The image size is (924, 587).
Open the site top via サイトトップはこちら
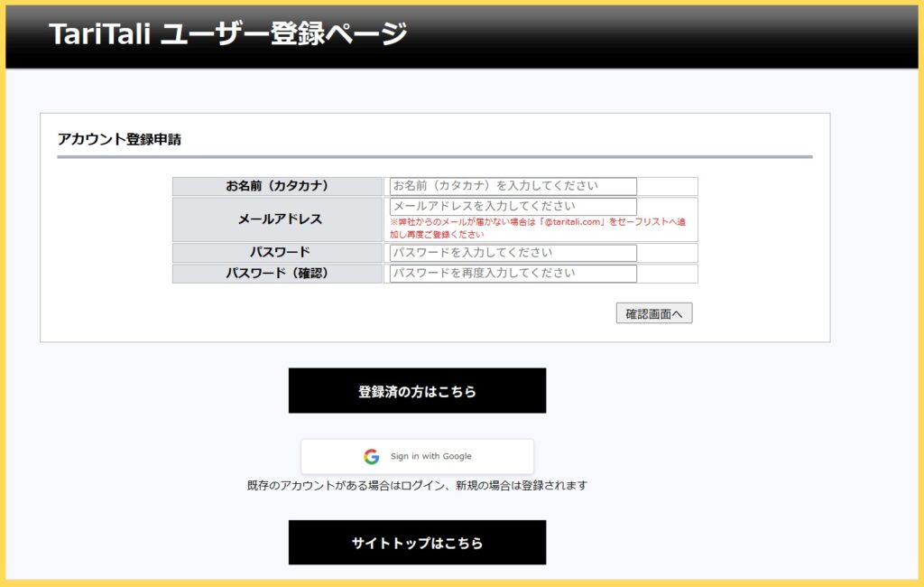[417, 542]
